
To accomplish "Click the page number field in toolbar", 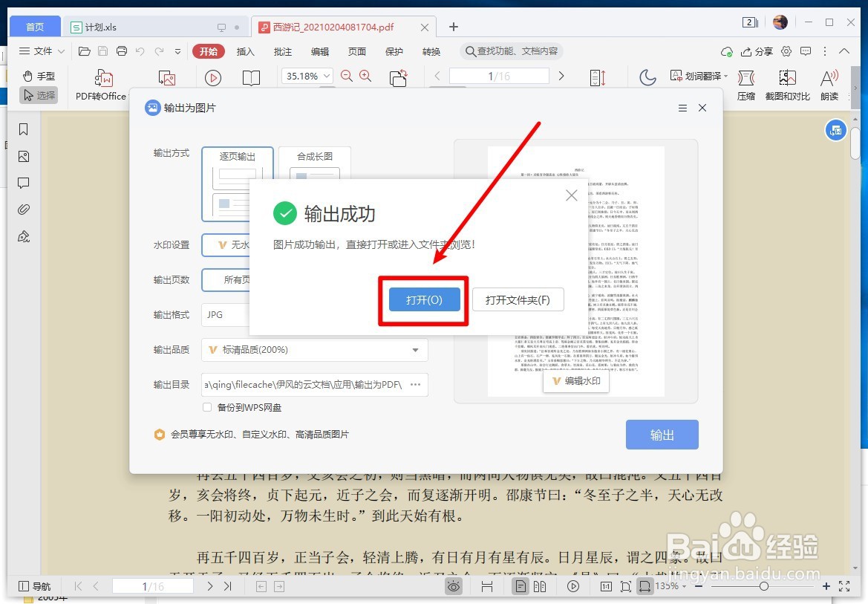I will pos(499,76).
